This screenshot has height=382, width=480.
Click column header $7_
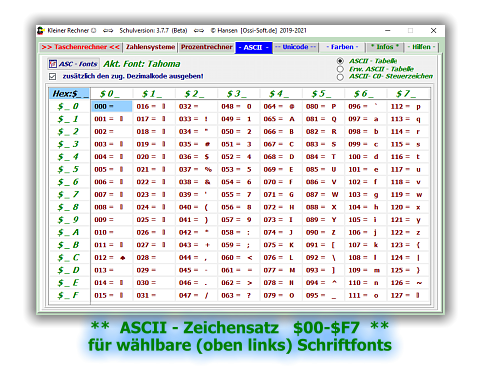[x=408, y=94]
